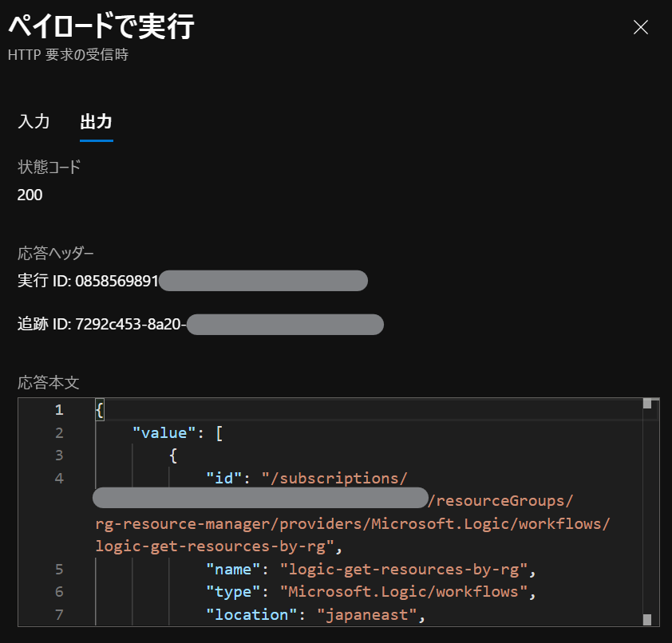Select the status code value 200
Image resolution: width=672 pixels, height=643 pixels.
[29, 195]
